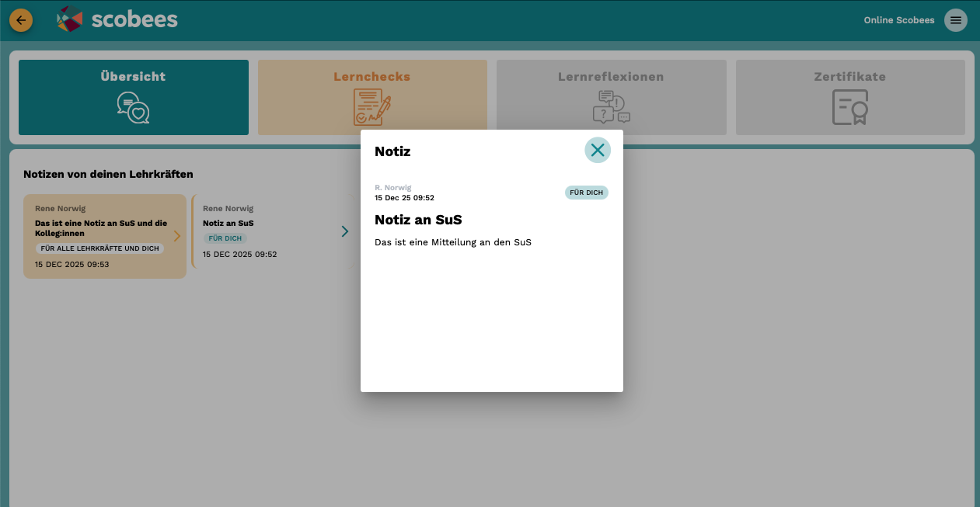Click the orange back arrow button
980x507 pixels.
21,20
